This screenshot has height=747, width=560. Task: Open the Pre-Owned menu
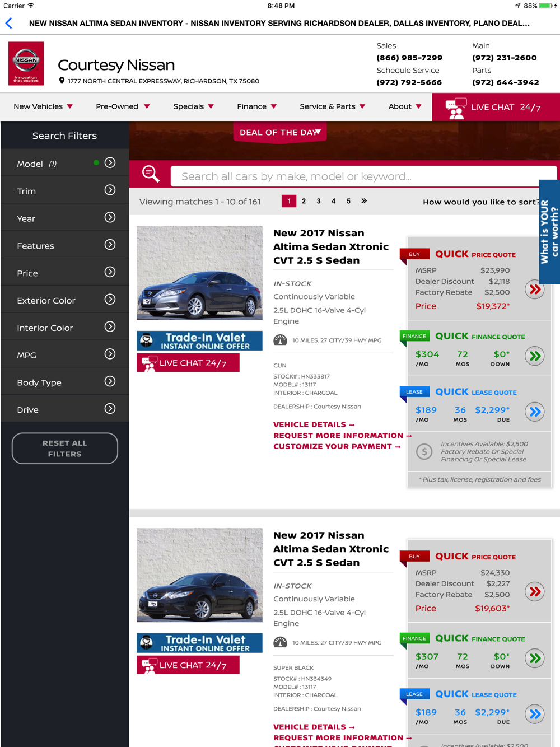(x=123, y=106)
